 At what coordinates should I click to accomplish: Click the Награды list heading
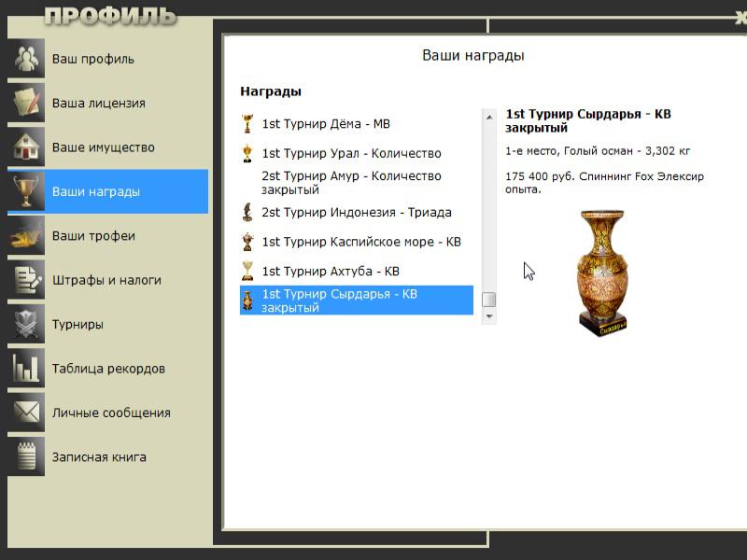pos(271,91)
